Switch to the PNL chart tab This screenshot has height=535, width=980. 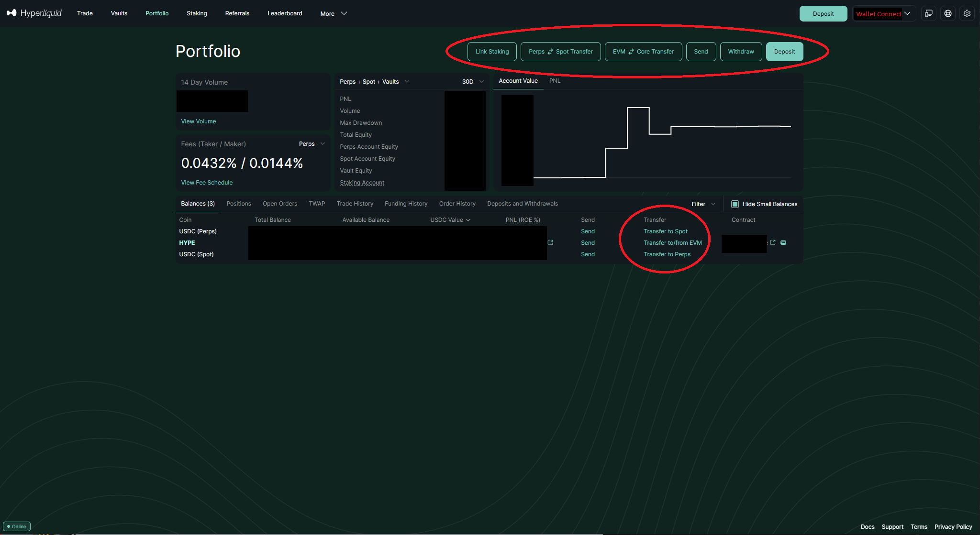[555, 81]
